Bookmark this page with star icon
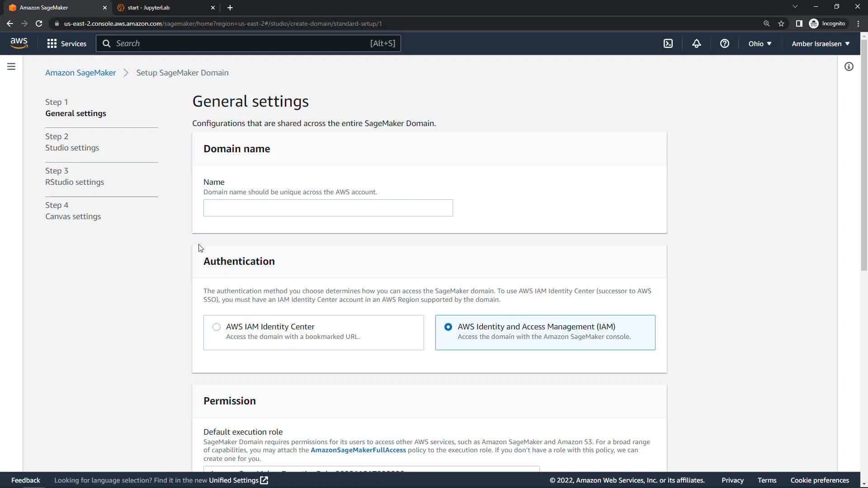The height and width of the screenshot is (488, 868). 781,23
